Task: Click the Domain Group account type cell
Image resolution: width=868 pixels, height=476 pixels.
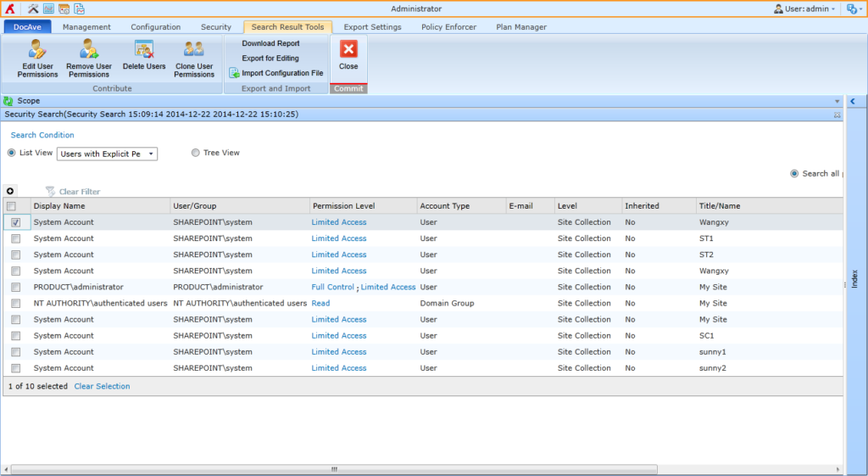Action: pyautogui.click(x=447, y=303)
